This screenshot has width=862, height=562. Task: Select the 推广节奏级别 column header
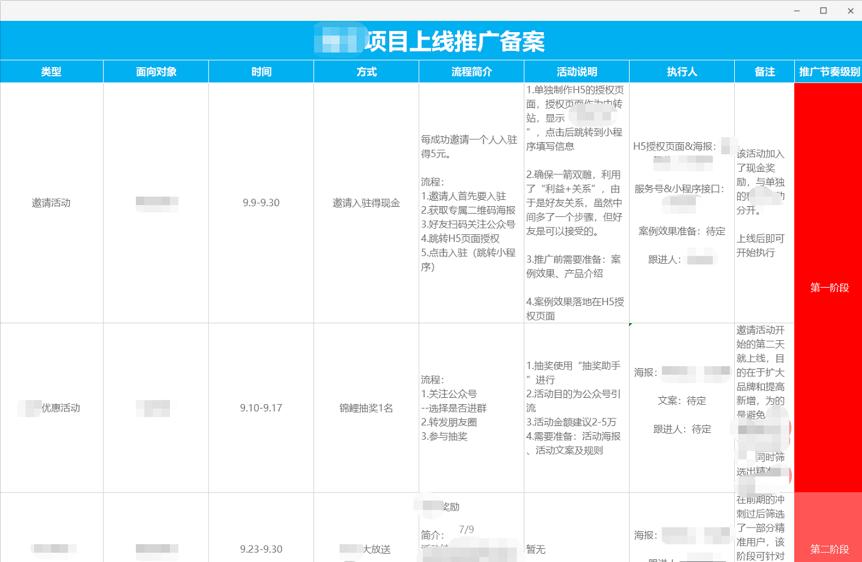(828, 72)
